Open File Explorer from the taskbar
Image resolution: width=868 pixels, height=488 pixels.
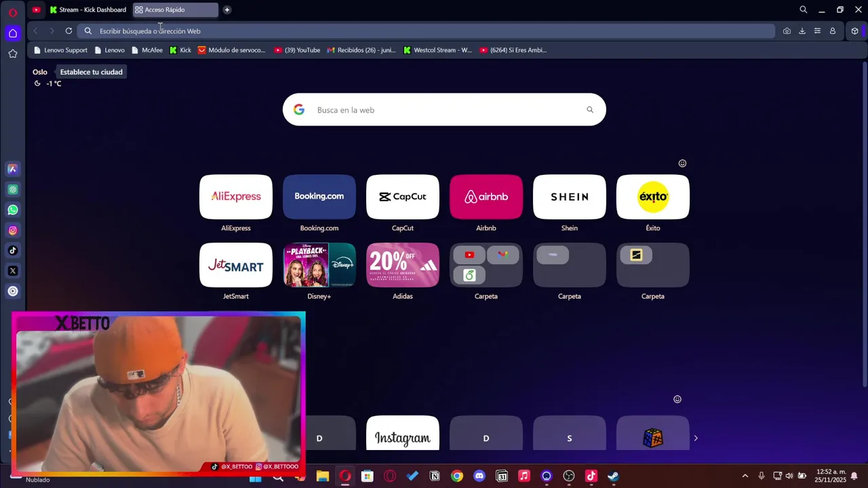[323, 476]
